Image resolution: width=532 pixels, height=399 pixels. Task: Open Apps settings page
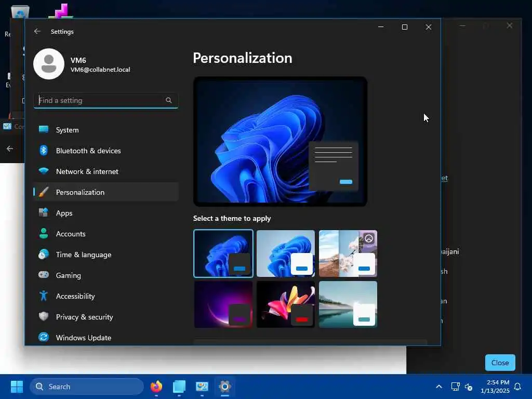pyautogui.click(x=106, y=213)
